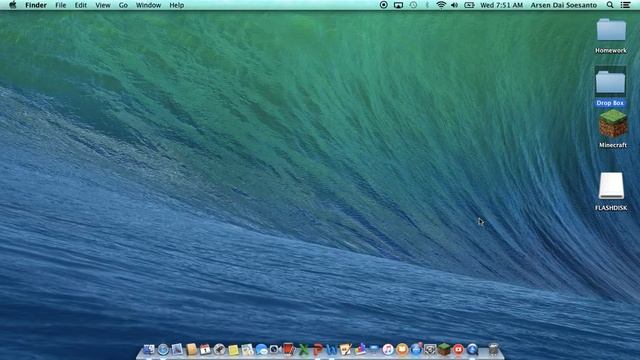The height and width of the screenshot is (360, 640).
Task: Launch Microsoft Word from the Dock
Action: [x=331, y=349]
